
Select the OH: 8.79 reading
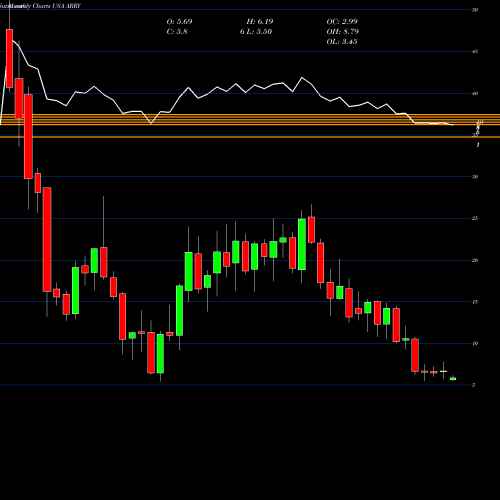[x=342, y=32]
